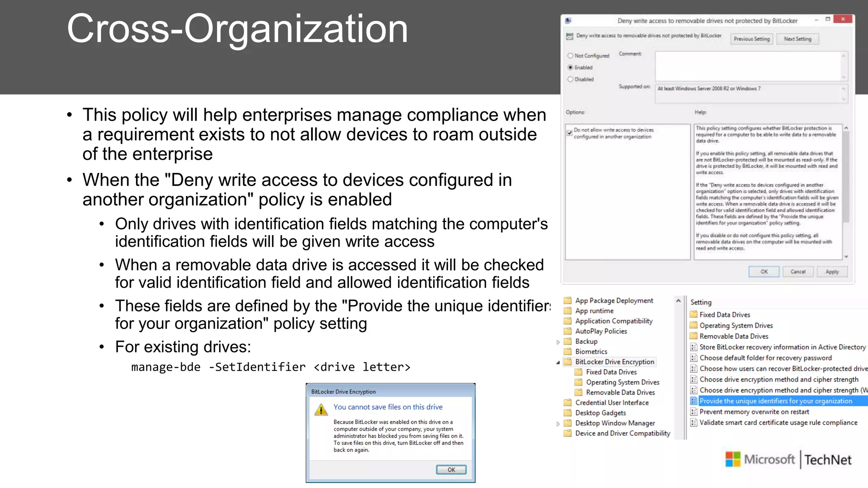Click the Desktop Window Manager folder icon
The height and width of the screenshot is (488, 868).
coord(568,423)
